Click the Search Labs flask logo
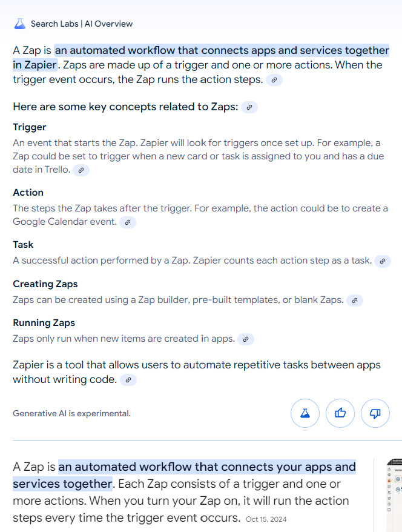Viewport: 402px width, 532px height. pyautogui.click(x=21, y=24)
